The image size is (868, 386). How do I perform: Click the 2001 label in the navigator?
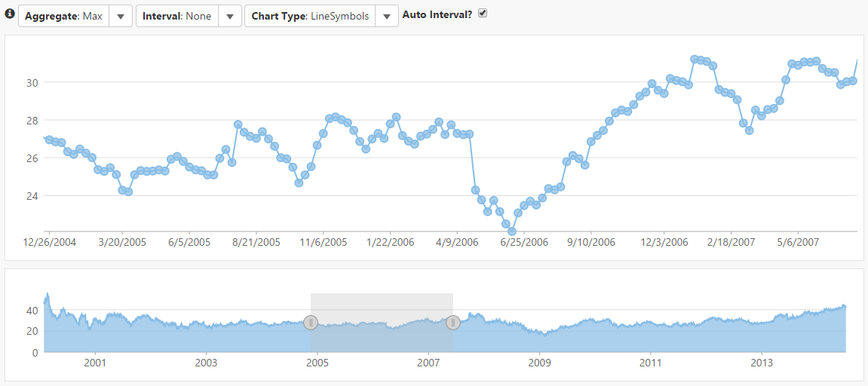click(x=95, y=363)
